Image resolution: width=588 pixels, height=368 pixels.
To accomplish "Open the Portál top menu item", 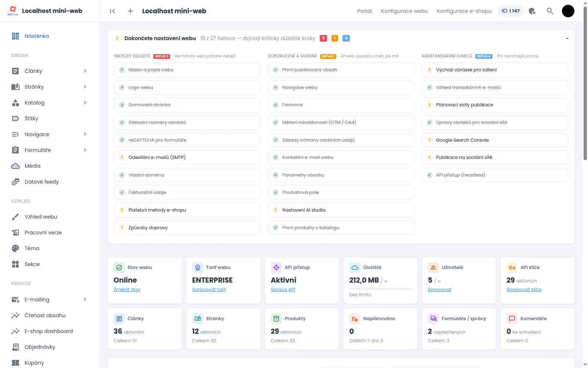I will click(x=365, y=11).
